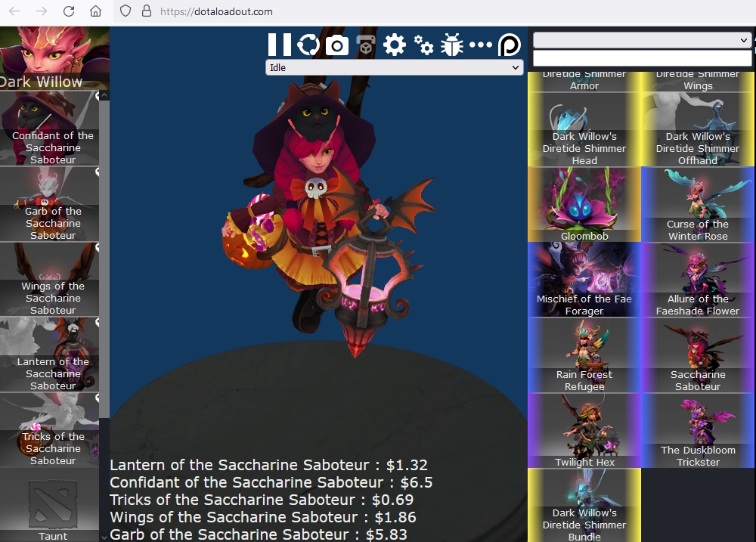Open the Patreon logo link

pyautogui.click(x=510, y=45)
